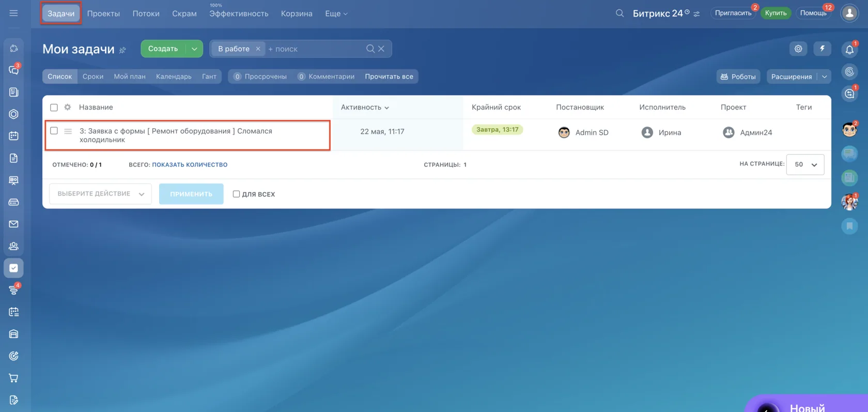Open the shopping cart icon in sidebar

13,378
